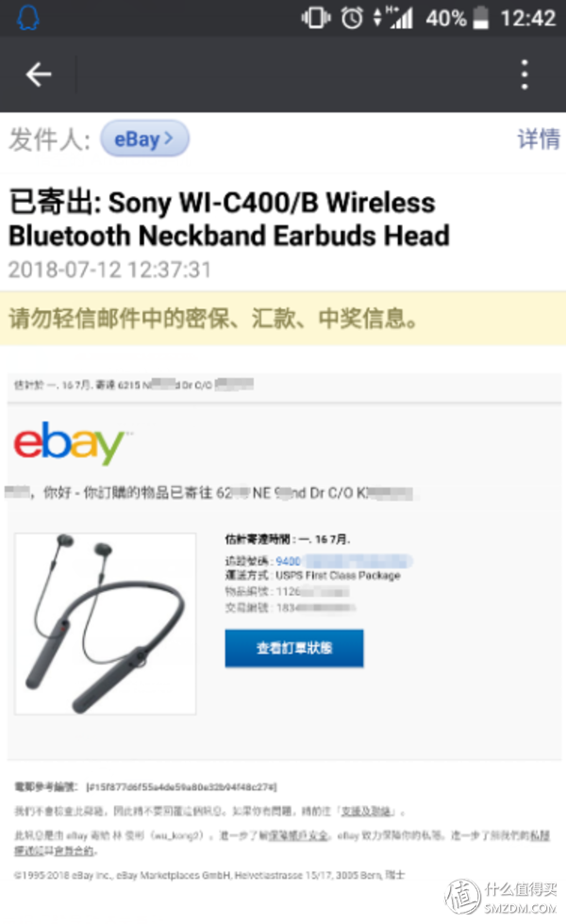Click the eBay logo in email
This screenshot has height=924, width=566.
coord(71,442)
